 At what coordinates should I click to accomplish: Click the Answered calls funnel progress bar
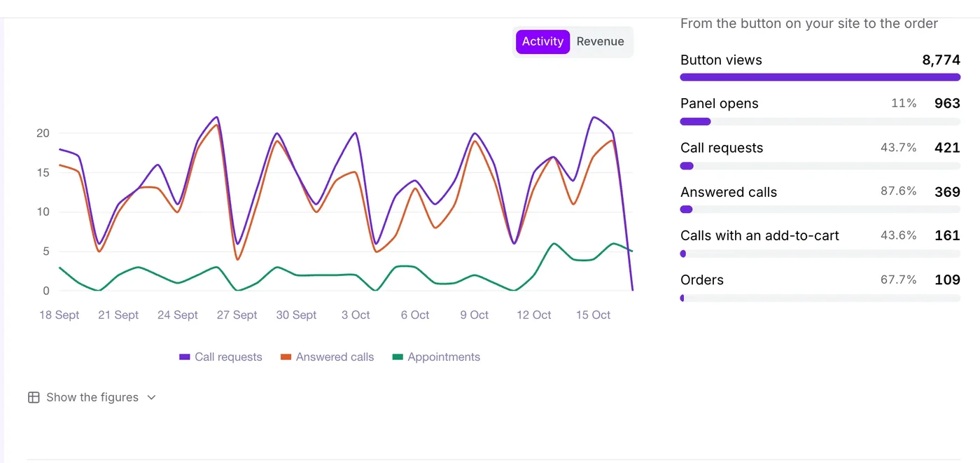[820, 209]
